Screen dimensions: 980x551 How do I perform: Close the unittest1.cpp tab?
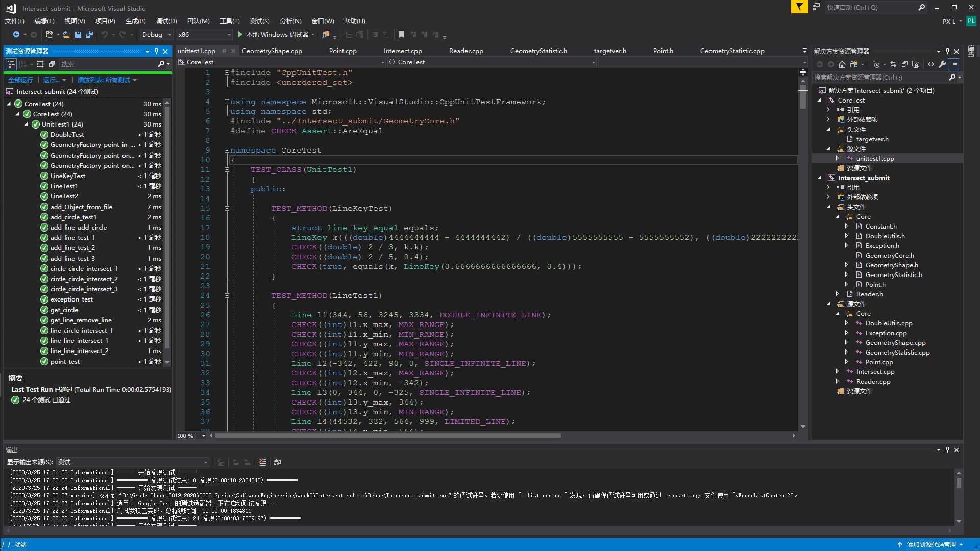233,51
